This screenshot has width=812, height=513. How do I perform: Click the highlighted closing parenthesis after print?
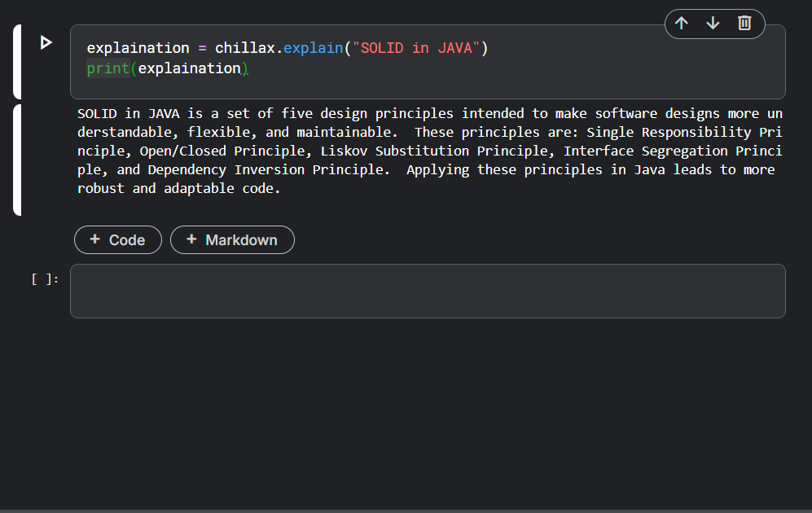(244, 68)
